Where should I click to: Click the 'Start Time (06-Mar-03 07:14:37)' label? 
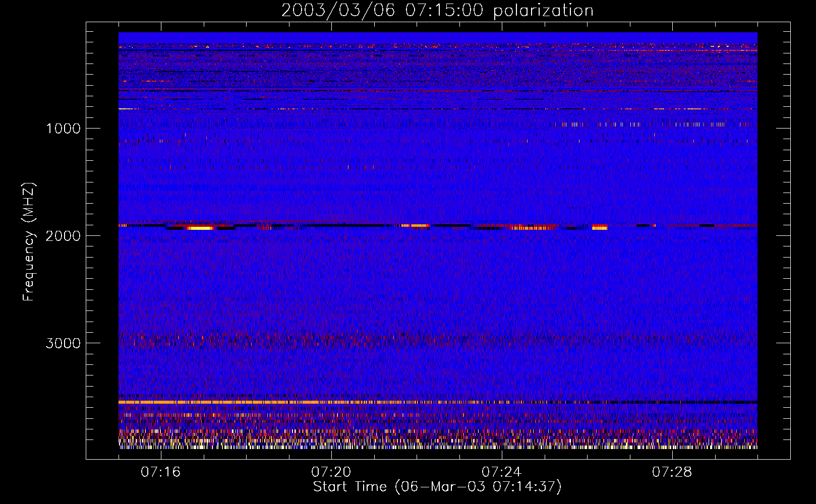pyautogui.click(x=437, y=487)
